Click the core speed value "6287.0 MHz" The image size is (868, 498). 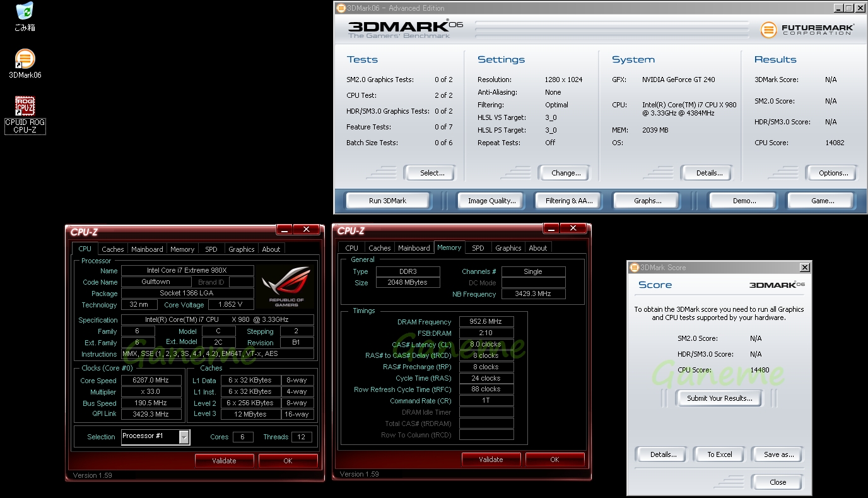151,381
